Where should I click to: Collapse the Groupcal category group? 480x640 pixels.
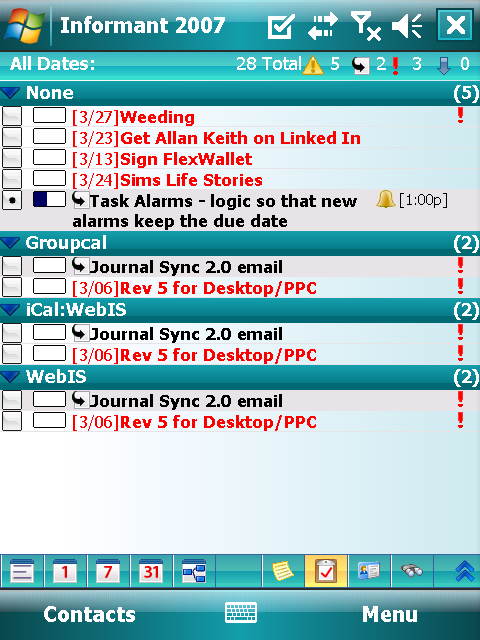pos(10,243)
